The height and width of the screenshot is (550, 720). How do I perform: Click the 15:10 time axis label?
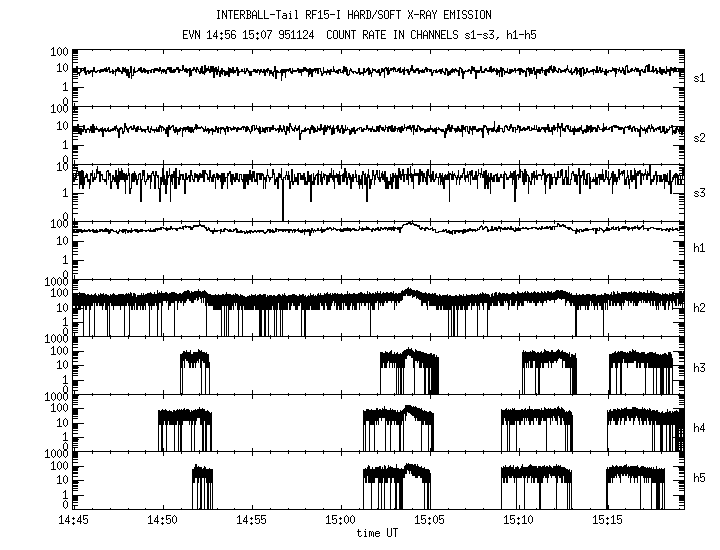tap(518, 520)
